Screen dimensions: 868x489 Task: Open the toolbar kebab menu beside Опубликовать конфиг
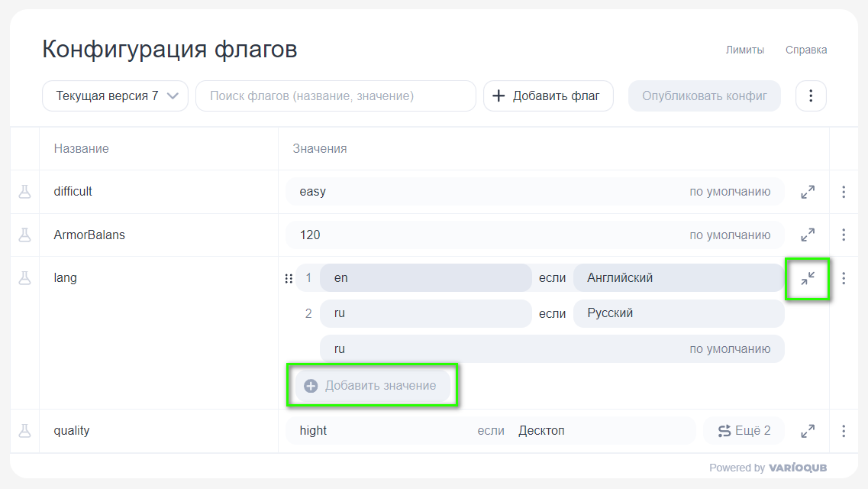click(811, 96)
